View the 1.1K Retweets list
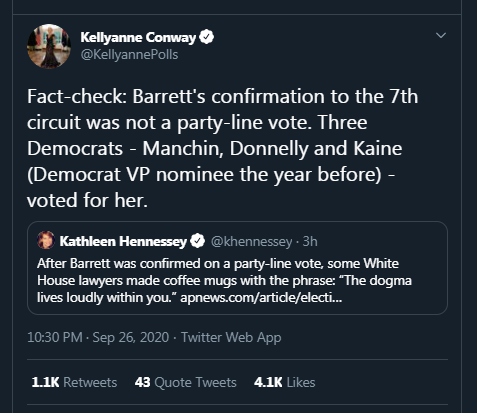This screenshot has width=477, height=413. coord(74,382)
